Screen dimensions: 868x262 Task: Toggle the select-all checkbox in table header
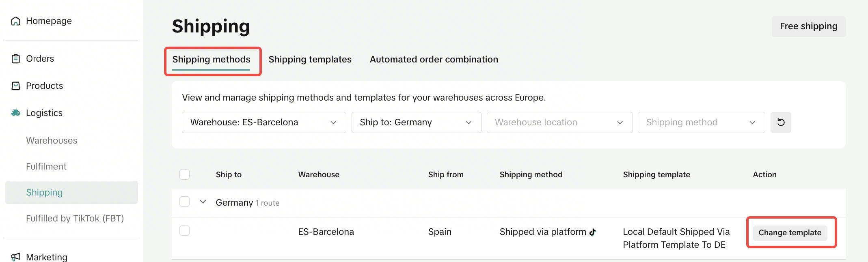[x=184, y=174]
